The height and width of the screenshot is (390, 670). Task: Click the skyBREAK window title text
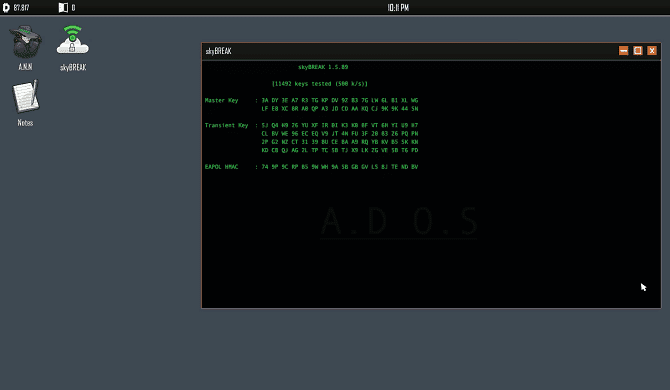tap(218, 51)
